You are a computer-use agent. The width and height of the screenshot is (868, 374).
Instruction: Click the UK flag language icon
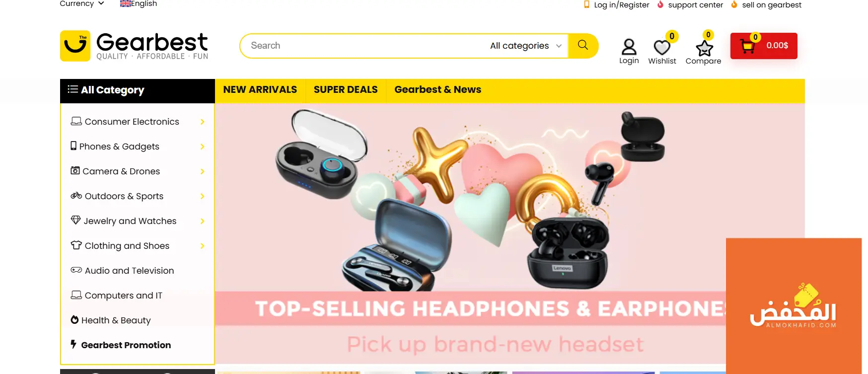[x=125, y=3]
